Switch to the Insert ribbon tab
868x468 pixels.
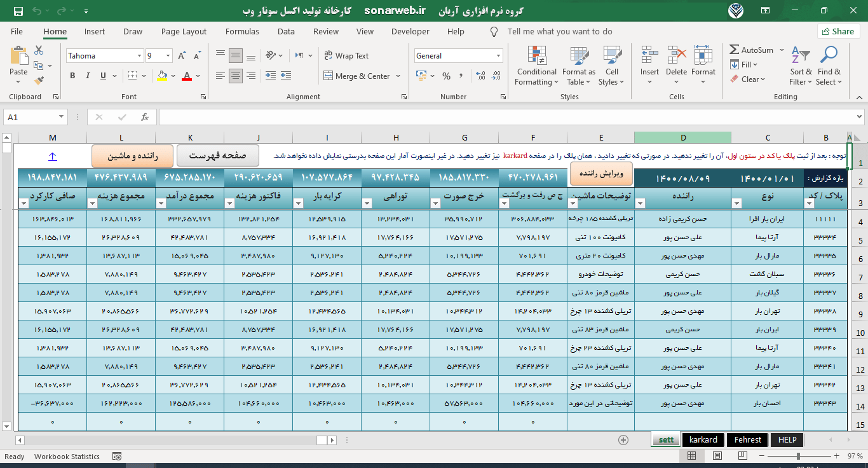(x=95, y=31)
